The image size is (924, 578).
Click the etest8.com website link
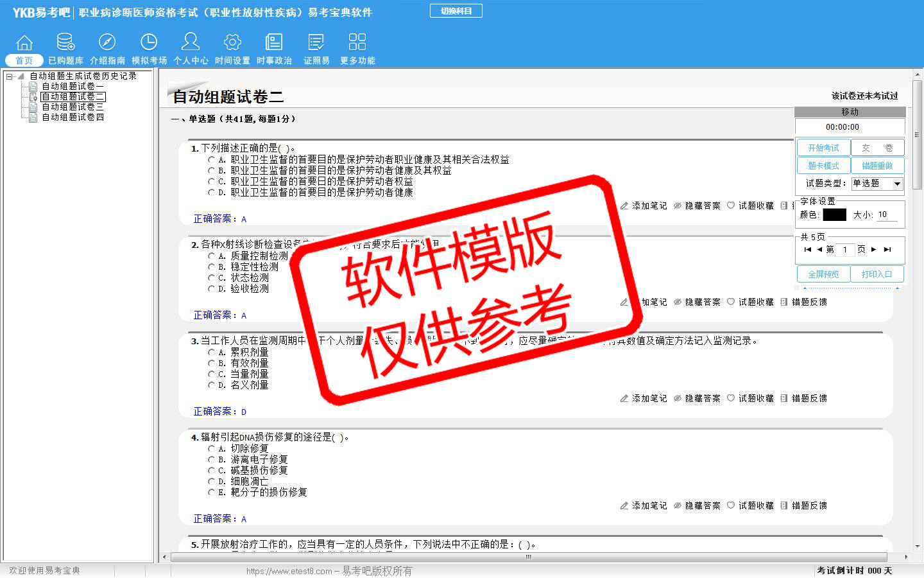[x=289, y=571]
